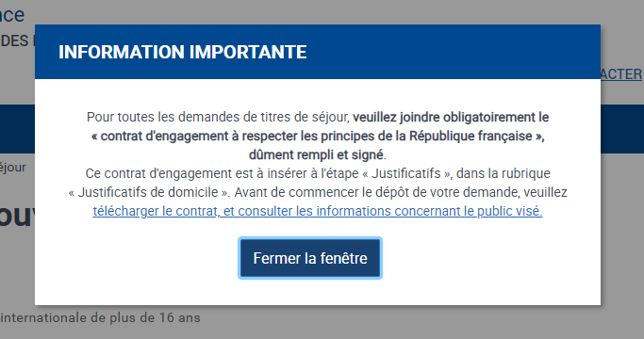The height and width of the screenshot is (339, 644).
Task: Click "internationale de plus de 16 ans" text
Action: click(x=100, y=317)
